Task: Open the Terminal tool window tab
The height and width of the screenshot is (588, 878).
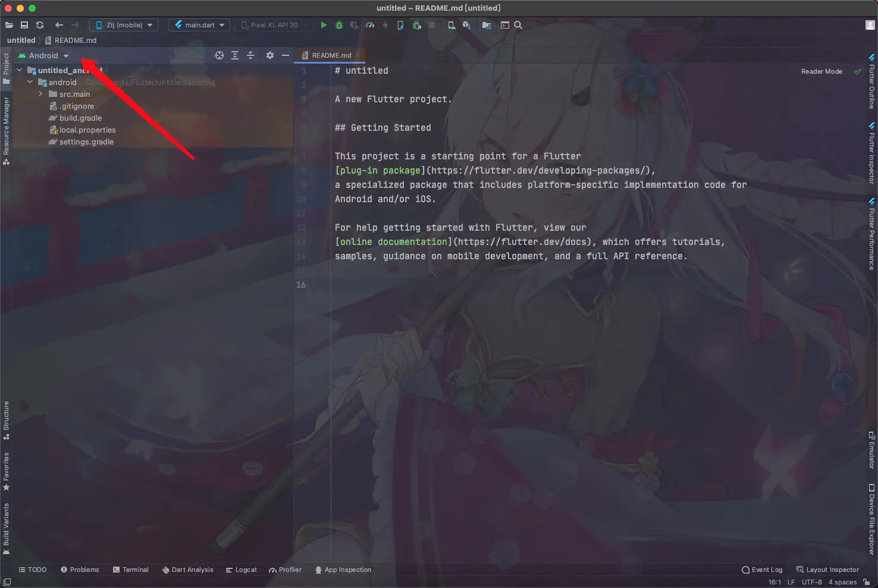Action: [130, 570]
